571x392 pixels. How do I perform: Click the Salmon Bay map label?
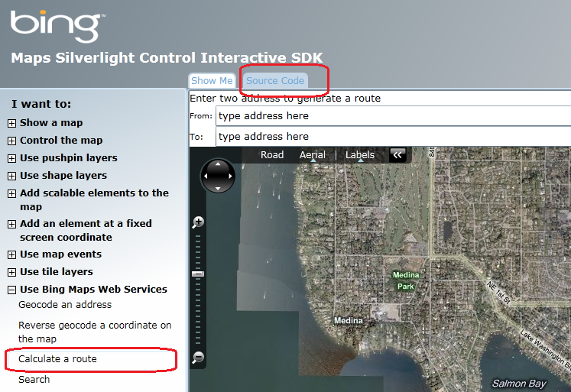click(519, 384)
